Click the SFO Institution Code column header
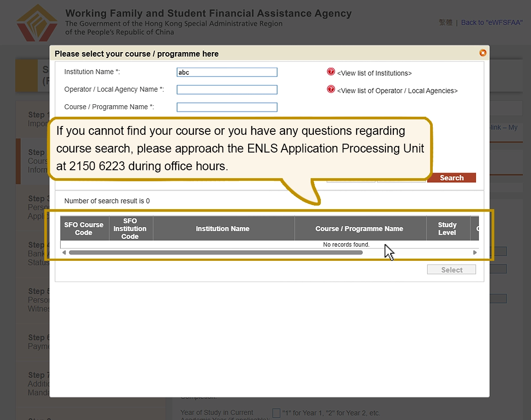The image size is (531, 420). pos(130,229)
